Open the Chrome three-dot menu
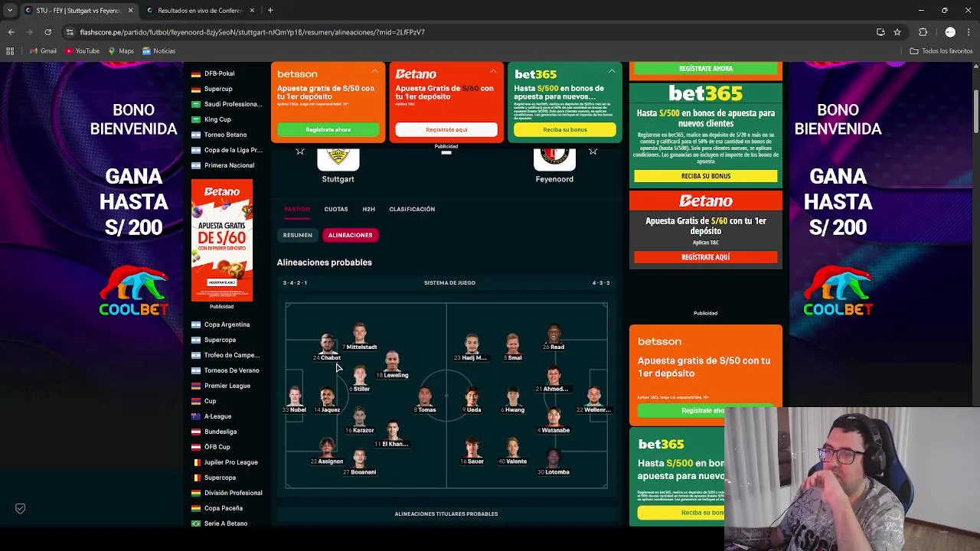This screenshot has height=551, width=980. [x=969, y=32]
